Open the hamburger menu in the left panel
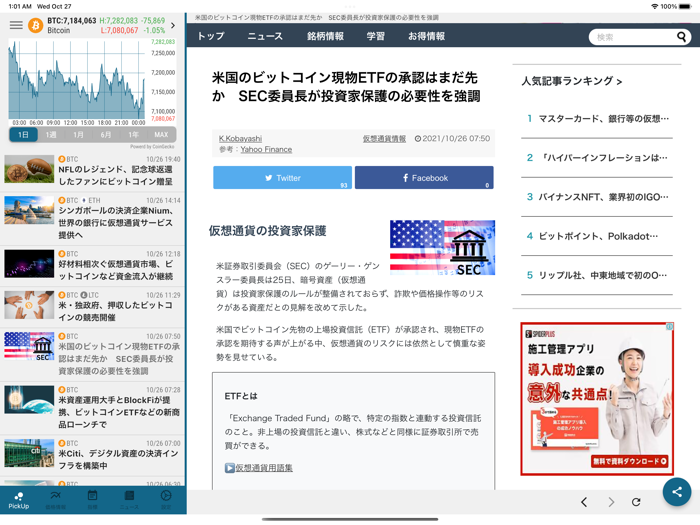The width and height of the screenshot is (700, 525). tap(16, 25)
